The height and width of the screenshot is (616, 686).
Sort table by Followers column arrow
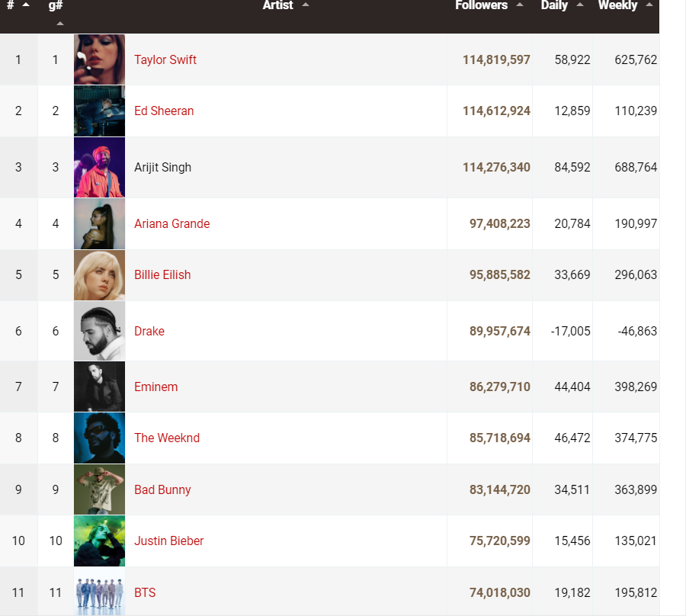pos(520,5)
